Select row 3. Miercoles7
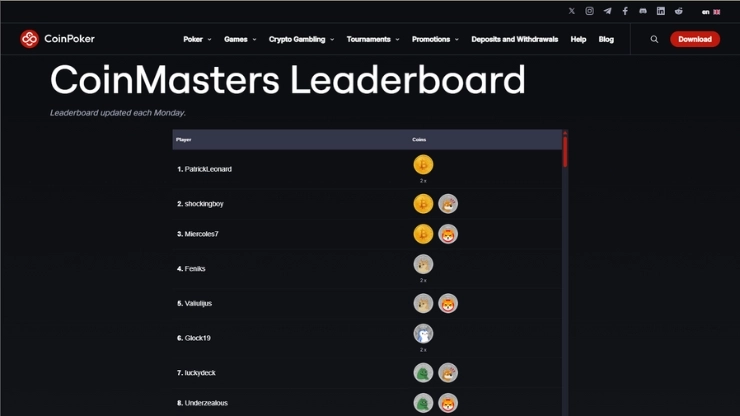Viewport: 740px width, 416px height. [367, 234]
